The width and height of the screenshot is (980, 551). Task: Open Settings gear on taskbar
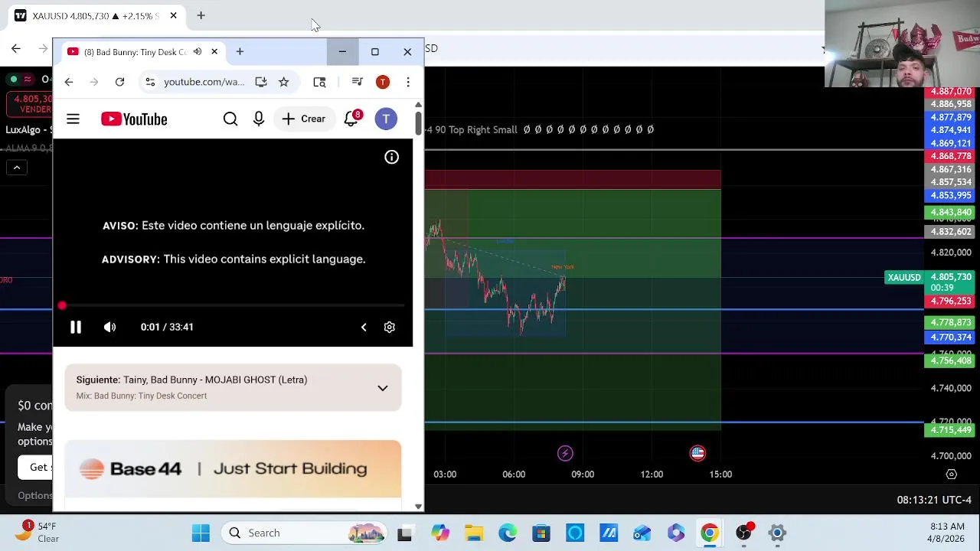pyautogui.click(x=777, y=533)
